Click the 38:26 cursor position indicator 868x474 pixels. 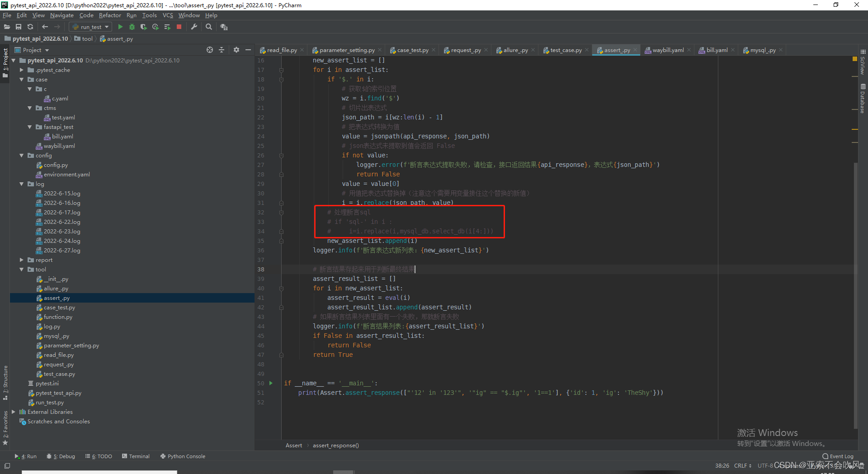[x=722, y=465]
